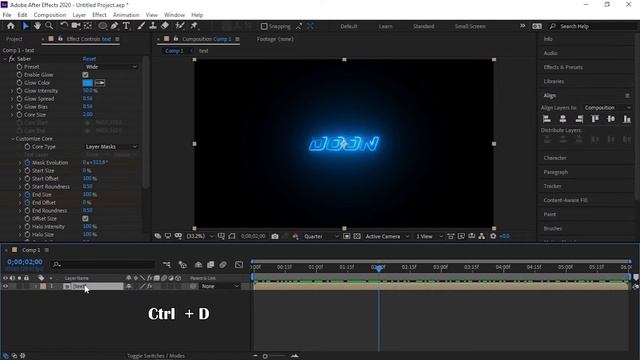
Task: Select the Selection (arrow) tool
Action: point(25,26)
